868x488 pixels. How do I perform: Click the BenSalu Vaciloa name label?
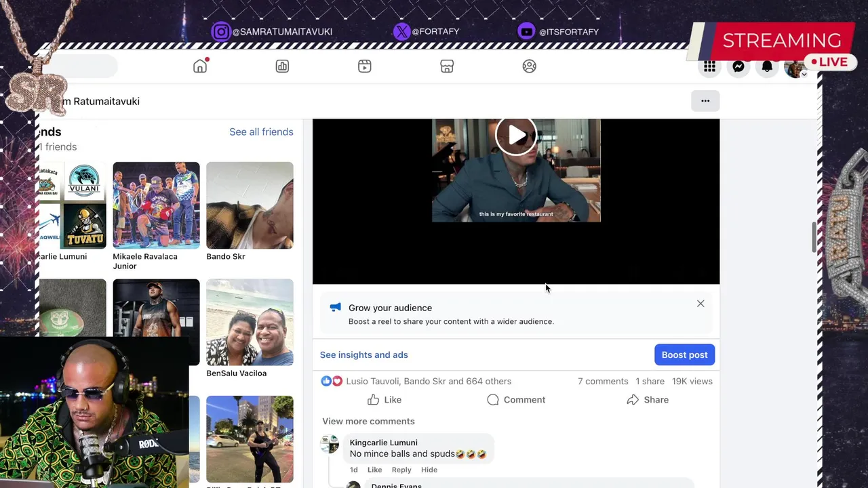click(236, 373)
